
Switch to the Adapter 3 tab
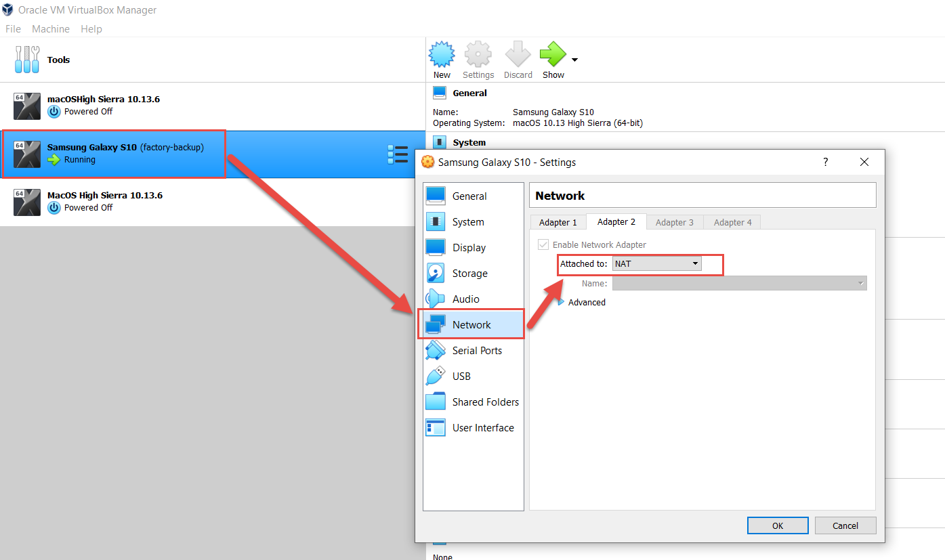click(675, 222)
